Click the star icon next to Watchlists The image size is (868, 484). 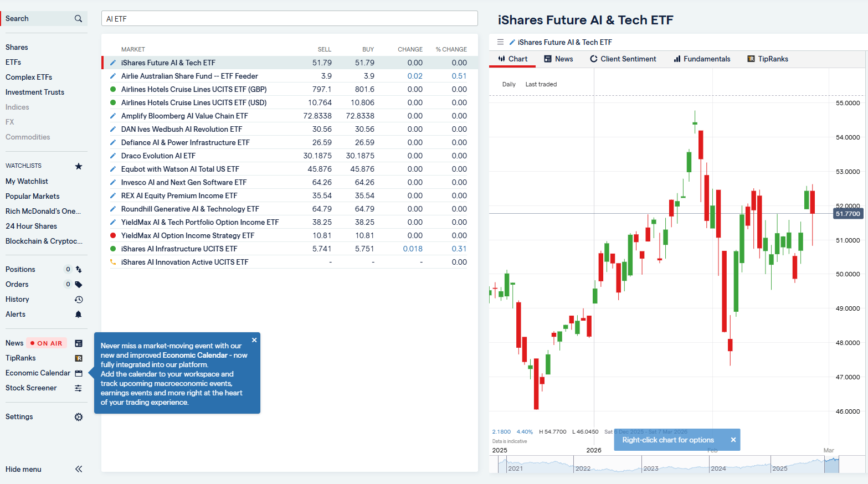[78, 166]
